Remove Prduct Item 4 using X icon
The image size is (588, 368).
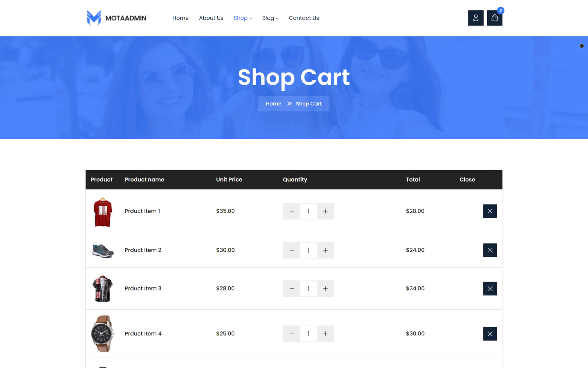click(x=490, y=334)
